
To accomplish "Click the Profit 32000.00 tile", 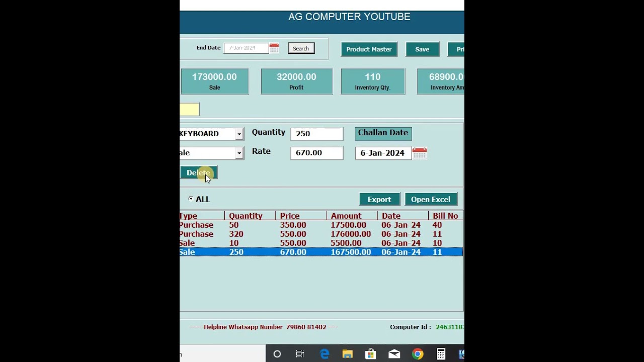I will pyautogui.click(x=296, y=81).
